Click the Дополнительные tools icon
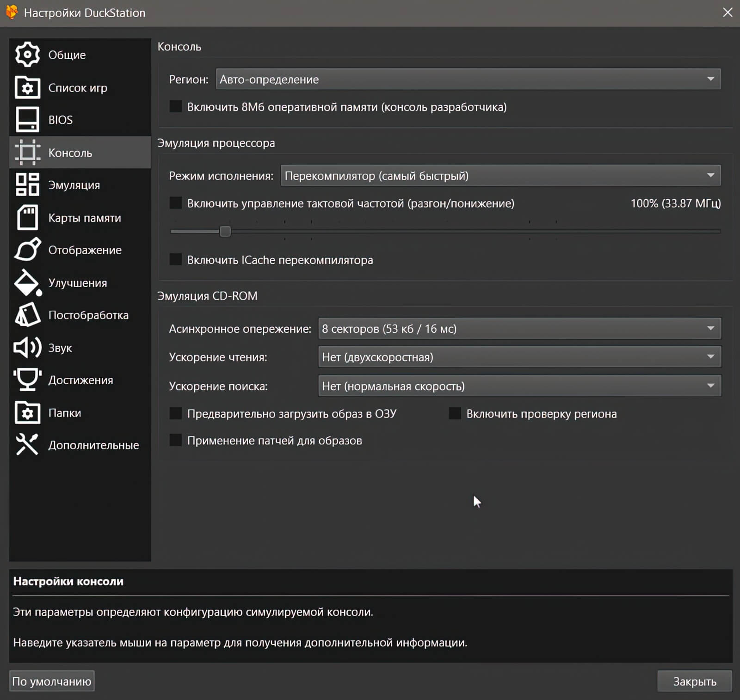Screen dimensions: 740x700 (x=27, y=445)
